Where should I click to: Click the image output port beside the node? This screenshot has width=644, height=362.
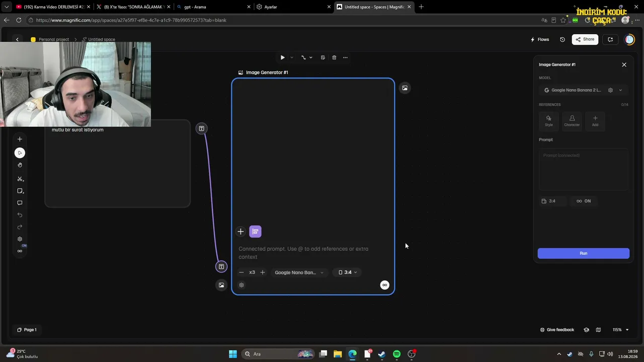coord(405,88)
